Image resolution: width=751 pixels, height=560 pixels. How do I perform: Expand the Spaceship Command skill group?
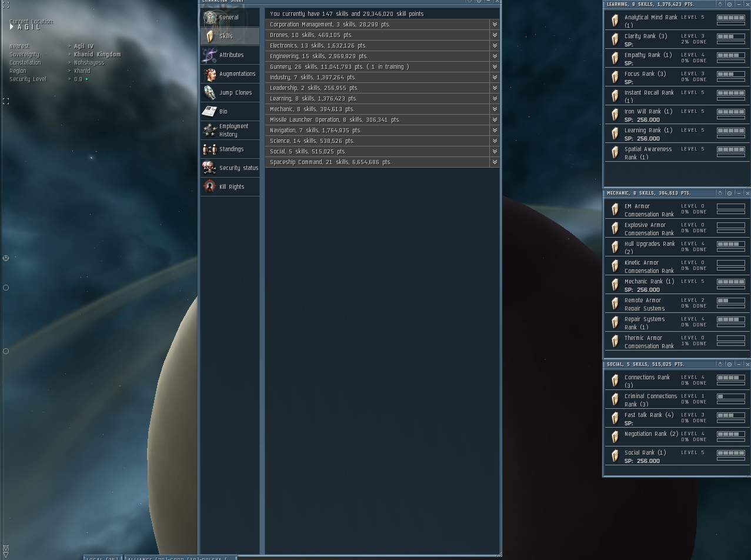point(495,162)
